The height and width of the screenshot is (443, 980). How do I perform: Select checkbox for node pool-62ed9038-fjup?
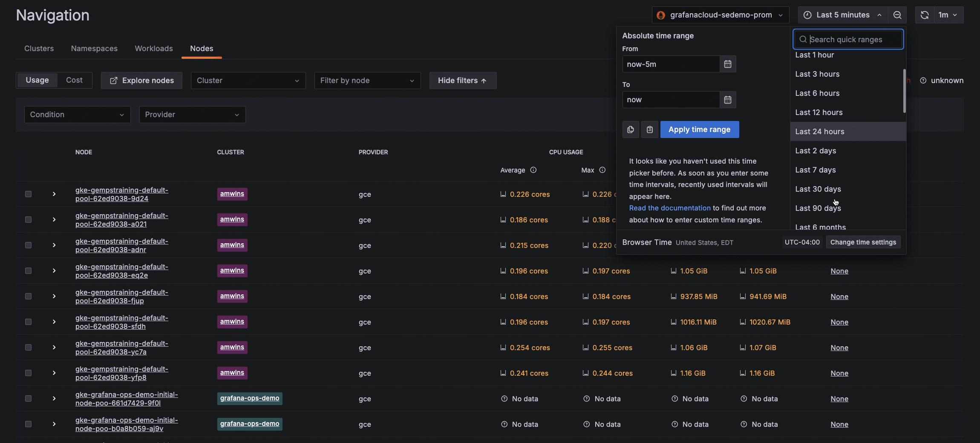click(x=28, y=296)
